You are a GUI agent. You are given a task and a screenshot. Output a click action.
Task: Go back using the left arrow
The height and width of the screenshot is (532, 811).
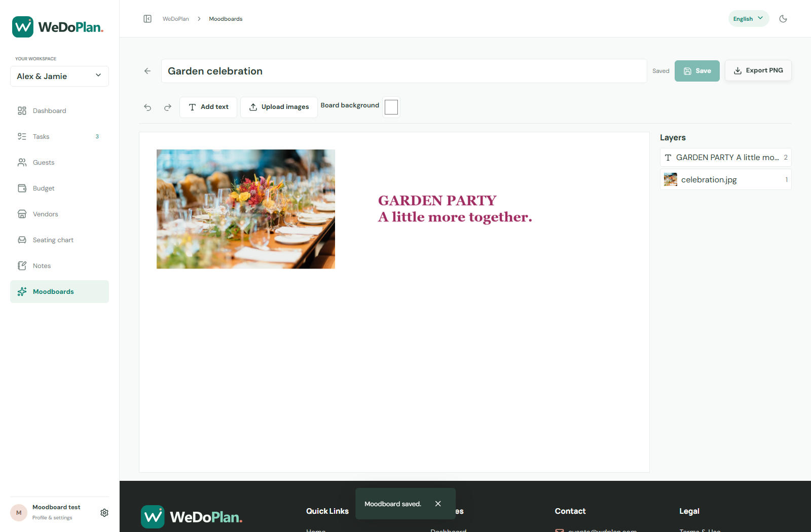click(148, 71)
